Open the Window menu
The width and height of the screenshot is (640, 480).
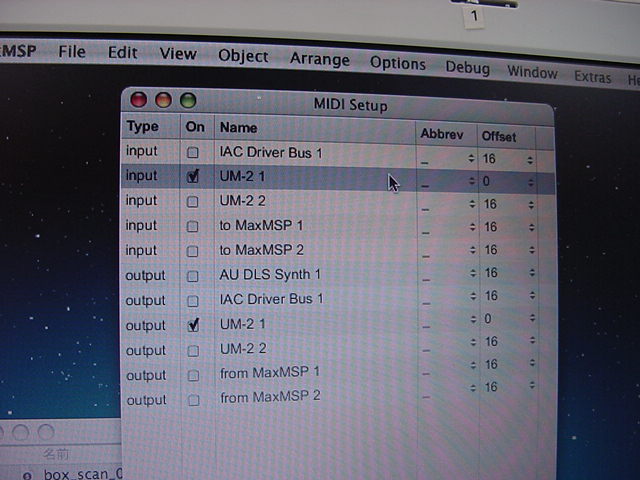click(x=532, y=73)
